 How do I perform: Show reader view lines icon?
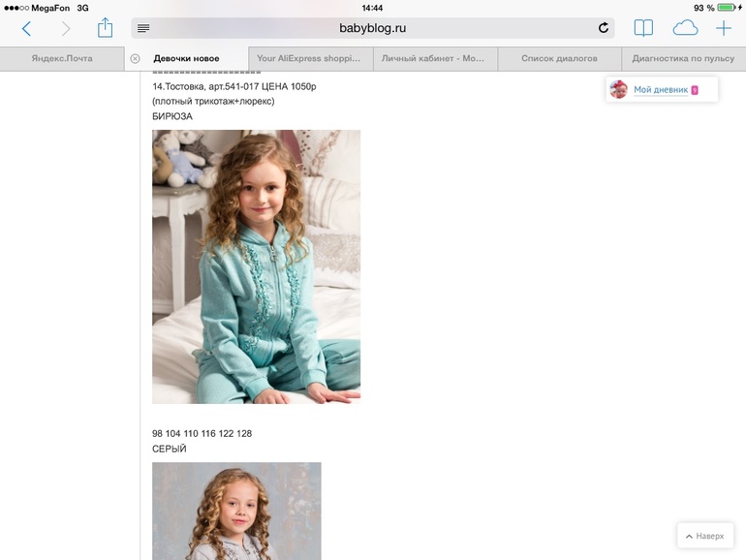click(143, 28)
